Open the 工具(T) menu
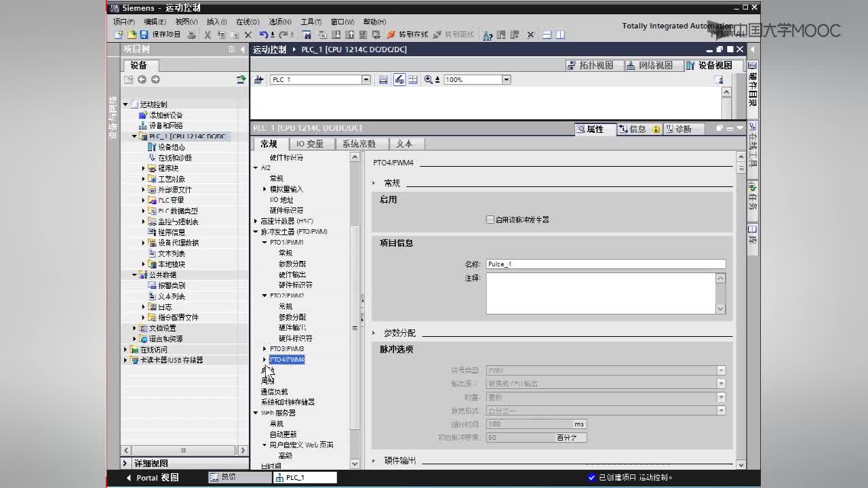This screenshot has height=488, width=868. point(311,22)
